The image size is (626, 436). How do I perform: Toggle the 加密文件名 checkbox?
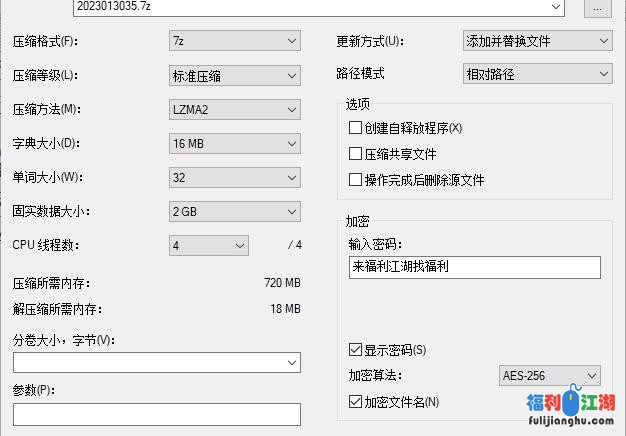tap(355, 402)
